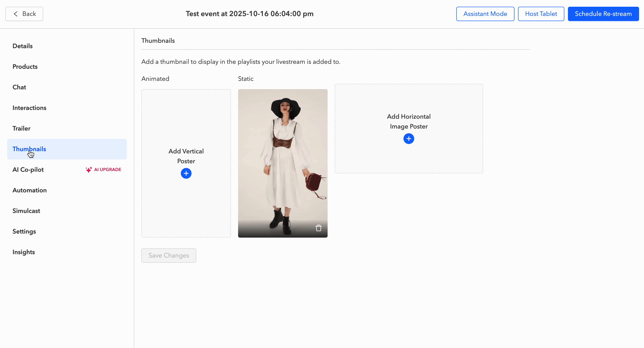Click Schedule Re-stream button
The image size is (644, 348).
coord(603,14)
